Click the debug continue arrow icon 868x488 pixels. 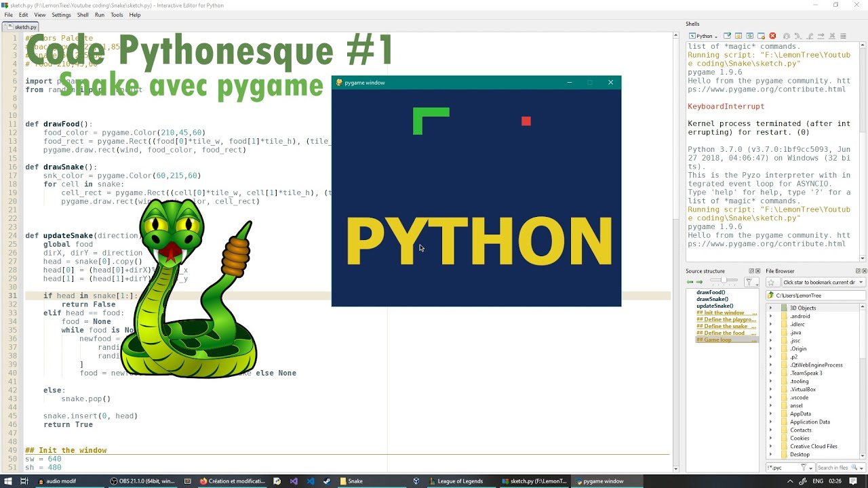click(821, 36)
